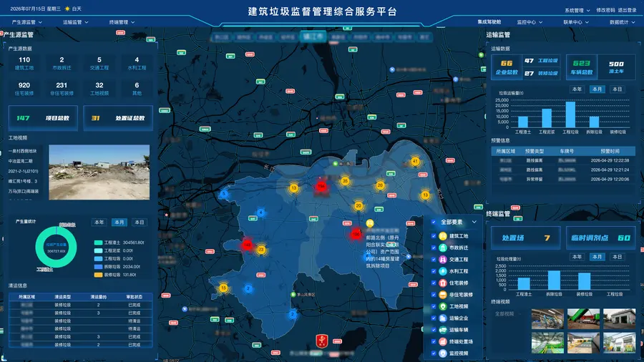Click the 退出登录 link
Image resolution: width=644 pixels, height=362 pixels.
[627, 10]
